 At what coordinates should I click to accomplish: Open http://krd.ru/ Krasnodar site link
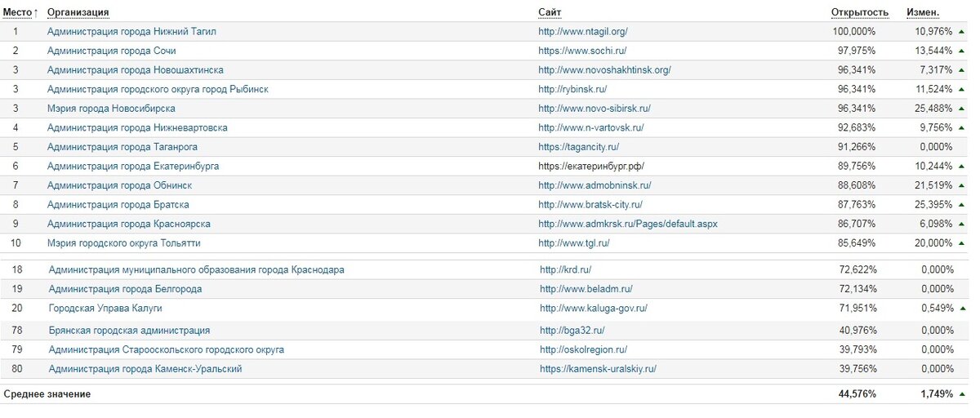coord(565,269)
